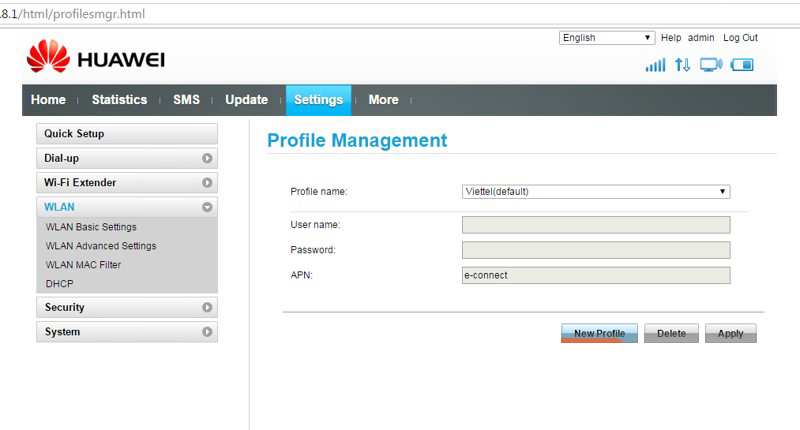This screenshot has height=430, width=800.
Task: Click the Apply button
Action: click(730, 334)
